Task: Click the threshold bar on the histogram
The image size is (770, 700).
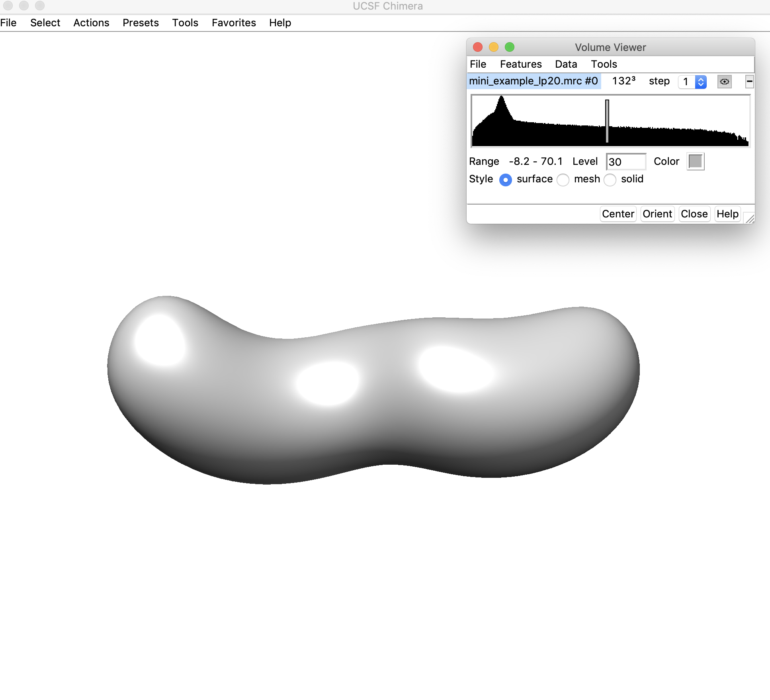Action: [x=607, y=121]
